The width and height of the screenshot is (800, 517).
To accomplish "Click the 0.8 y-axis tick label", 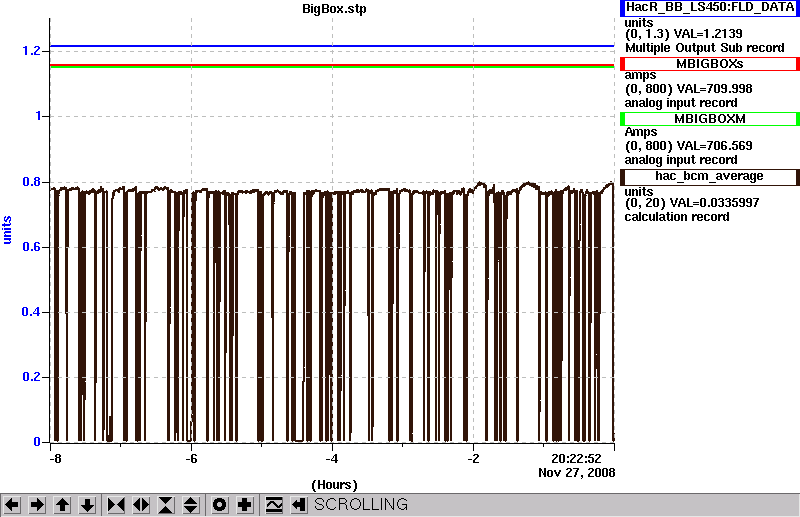I will [x=31, y=182].
